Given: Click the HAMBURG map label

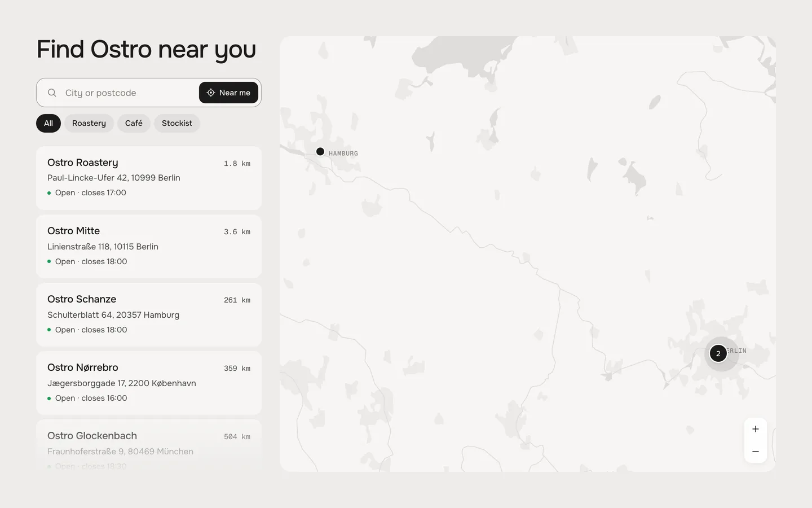Looking at the screenshot, I should (343, 154).
